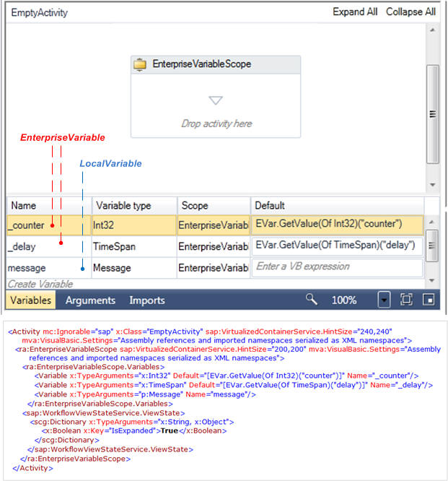
Task: Click Expand All in the designer header
Action: (x=355, y=12)
